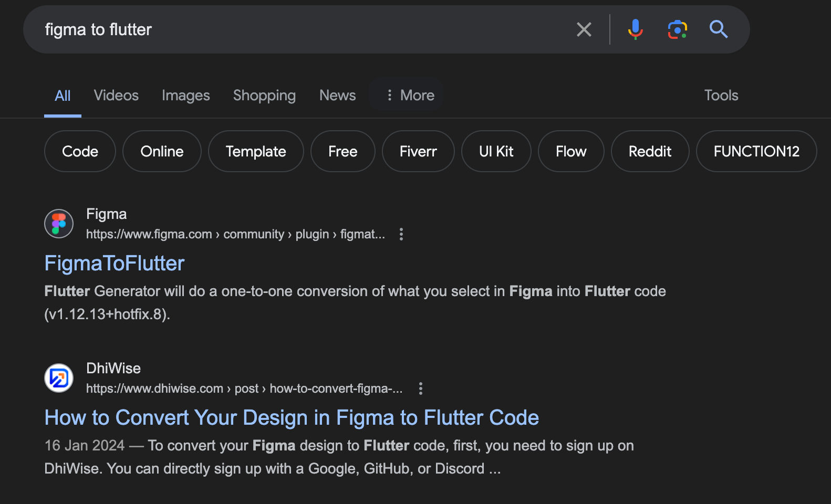
Task: Open the FigmaToFlutter result link
Action: tap(115, 264)
